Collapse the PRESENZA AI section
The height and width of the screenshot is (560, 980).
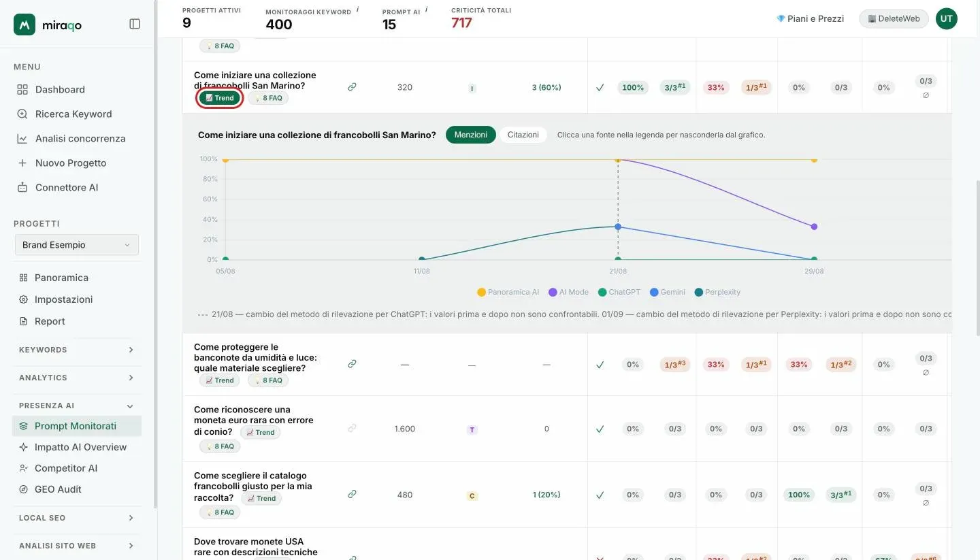point(77,406)
